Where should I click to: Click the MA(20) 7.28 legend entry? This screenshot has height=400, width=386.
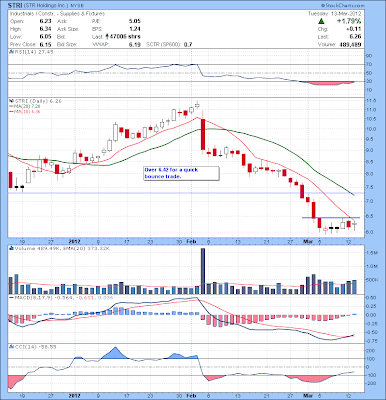[x=26, y=106]
